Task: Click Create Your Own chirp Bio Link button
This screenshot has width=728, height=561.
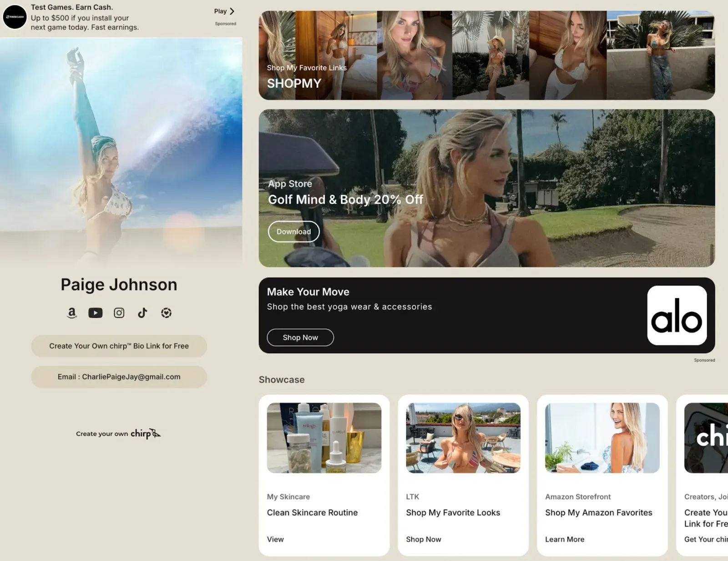Action: pyautogui.click(x=119, y=346)
